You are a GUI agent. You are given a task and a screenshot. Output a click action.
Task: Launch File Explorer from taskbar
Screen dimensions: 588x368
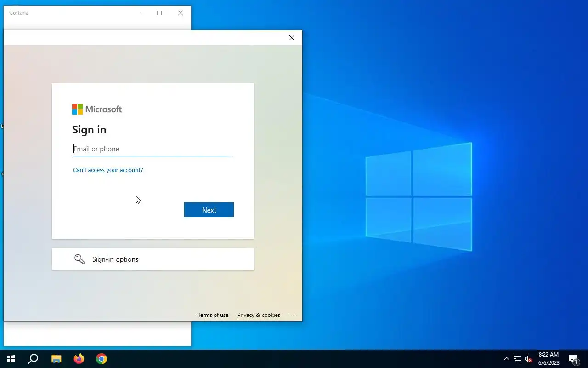coord(56,359)
